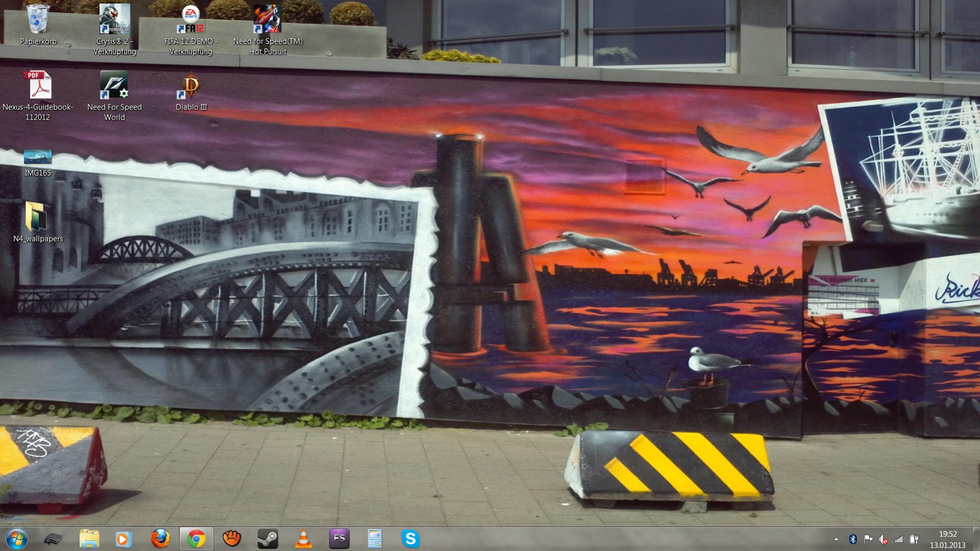Select the Need For Speed World shortcut
This screenshot has width=980, height=551.
coord(114,85)
